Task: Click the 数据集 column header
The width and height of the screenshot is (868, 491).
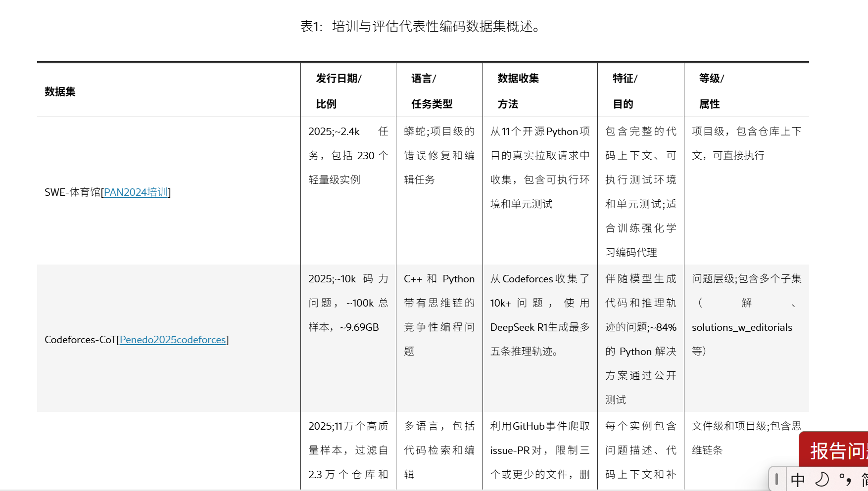Action: click(60, 91)
